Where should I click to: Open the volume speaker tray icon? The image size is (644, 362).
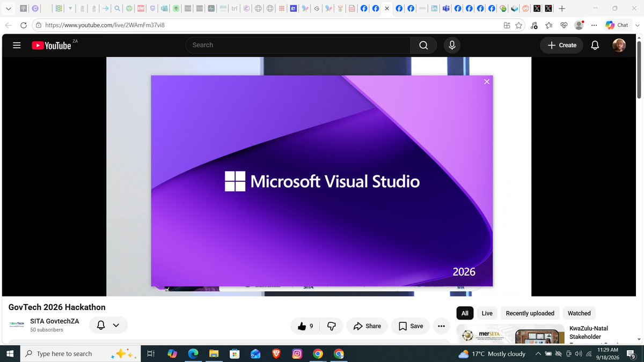[x=578, y=354]
